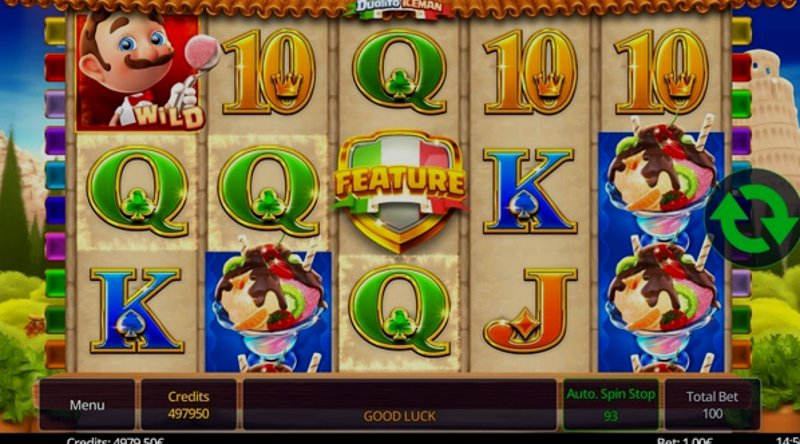Spin the reels with green arrows icon
The width and height of the screenshot is (800, 444).
coord(754,218)
